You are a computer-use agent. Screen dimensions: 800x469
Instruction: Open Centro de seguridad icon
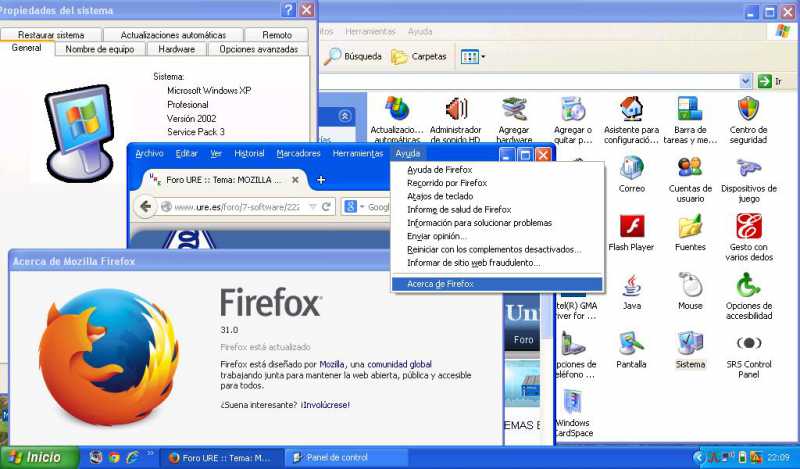pos(748,111)
